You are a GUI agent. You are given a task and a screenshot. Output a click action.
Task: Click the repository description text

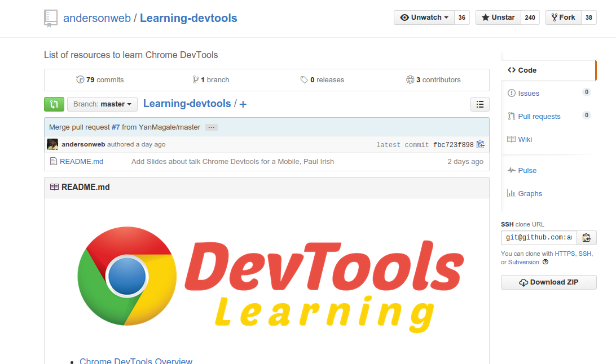coord(131,55)
